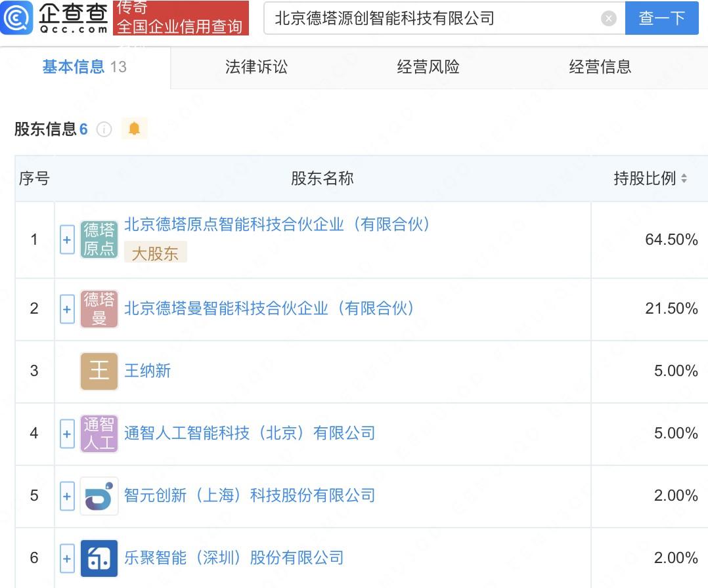The height and width of the screenshot is (588, 708).
Task: Click the company name search field
Action: pos(433,18)
